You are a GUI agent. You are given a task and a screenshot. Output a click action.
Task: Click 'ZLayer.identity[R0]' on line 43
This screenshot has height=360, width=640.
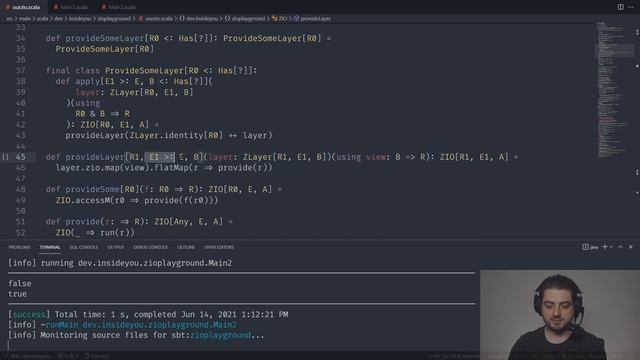pyautogui.click(x=176, y=136)
